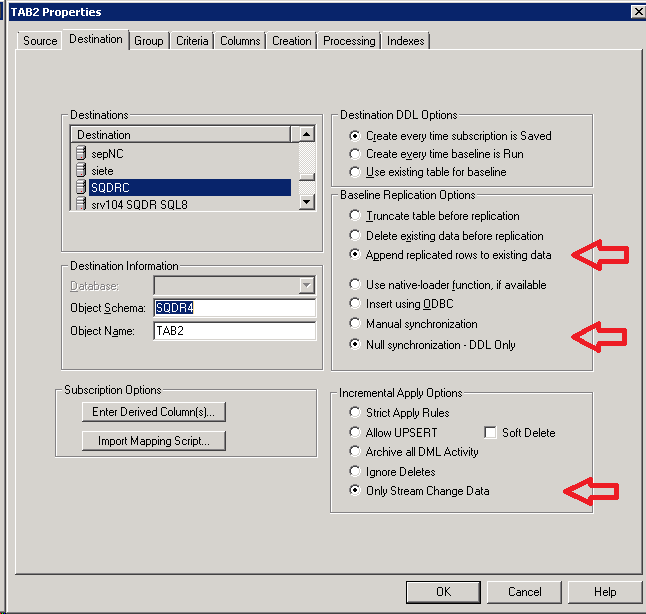
Task: Click the database icon beside siete
Action: pyautogui.click(x=81, y=170)
